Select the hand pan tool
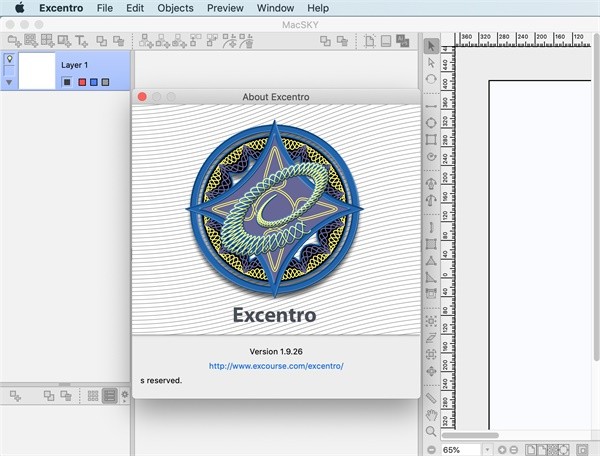Screen dimensions: 600x456 point(431,415)
